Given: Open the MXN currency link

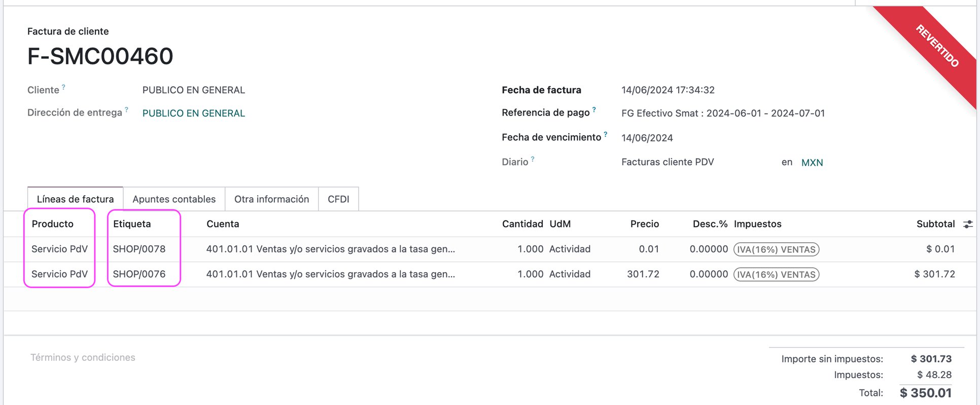Looking at the screenshot, I should tap(812, 163).
